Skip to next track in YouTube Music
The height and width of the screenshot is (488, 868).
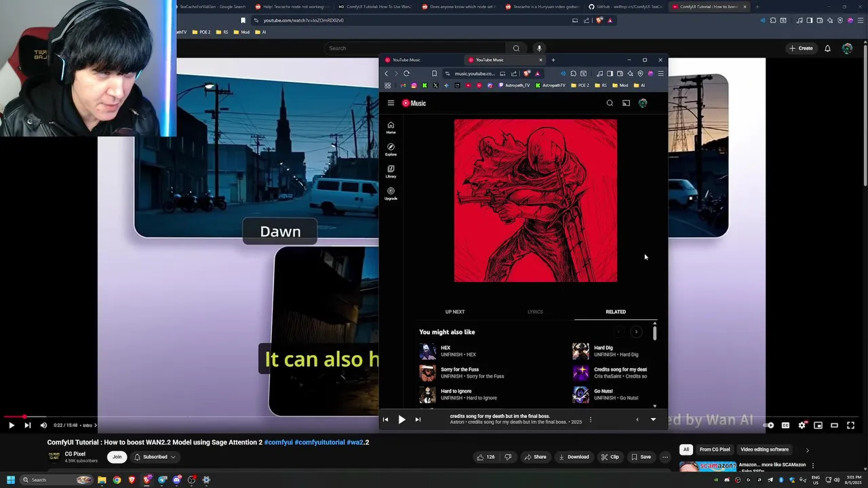tap(418, 420)
